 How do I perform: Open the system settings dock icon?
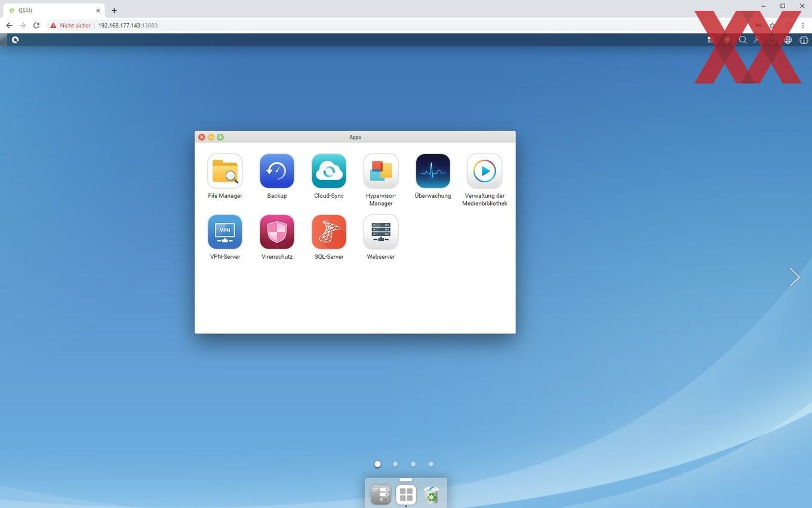pyautogui.click(x=380, y=495)
